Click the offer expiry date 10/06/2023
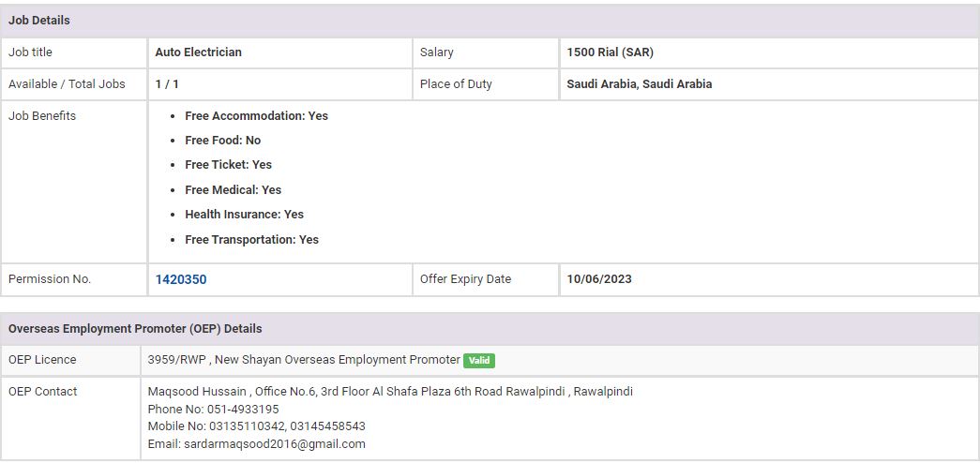 599,279
